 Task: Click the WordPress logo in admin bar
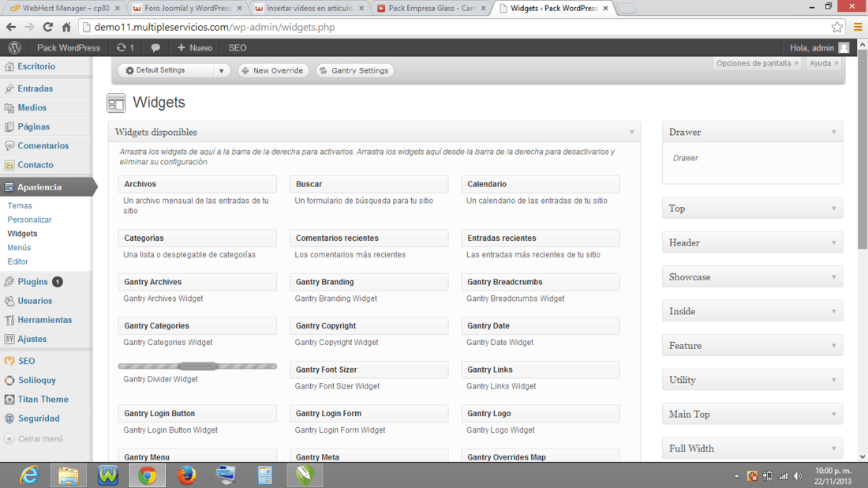tap(15, 47)
